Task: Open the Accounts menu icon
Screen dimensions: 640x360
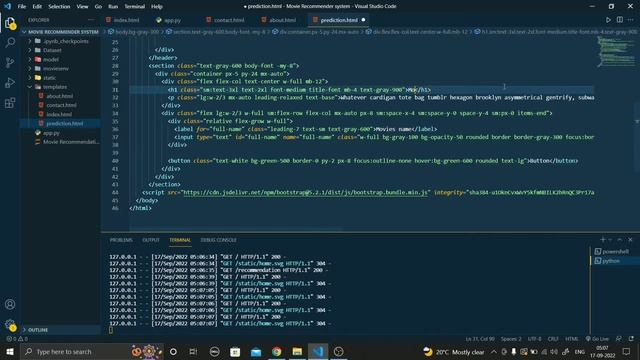Action: pos(10,304)
